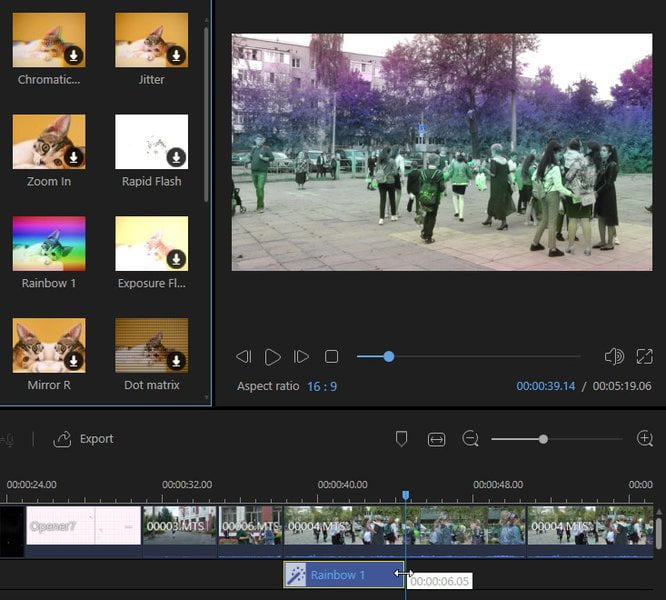666x600 pixels.
Task: Select the Rainbow 1 clip on timeline
Action: tap(343, 575)
